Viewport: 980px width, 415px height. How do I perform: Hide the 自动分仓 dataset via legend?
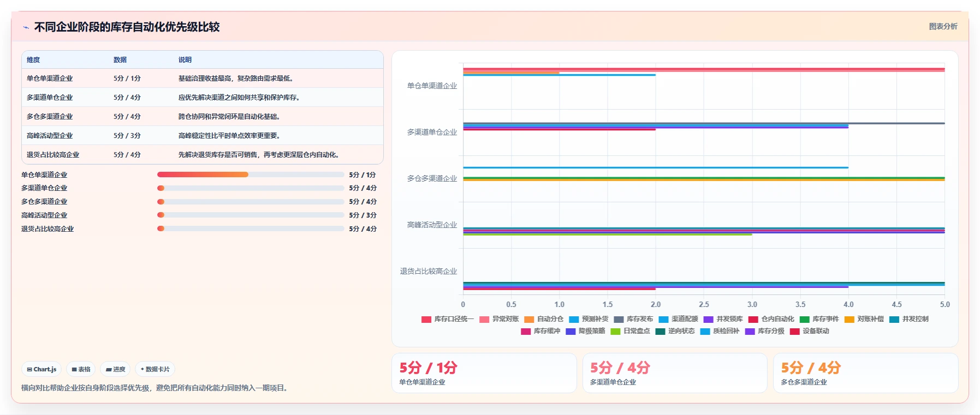point(544,319)
